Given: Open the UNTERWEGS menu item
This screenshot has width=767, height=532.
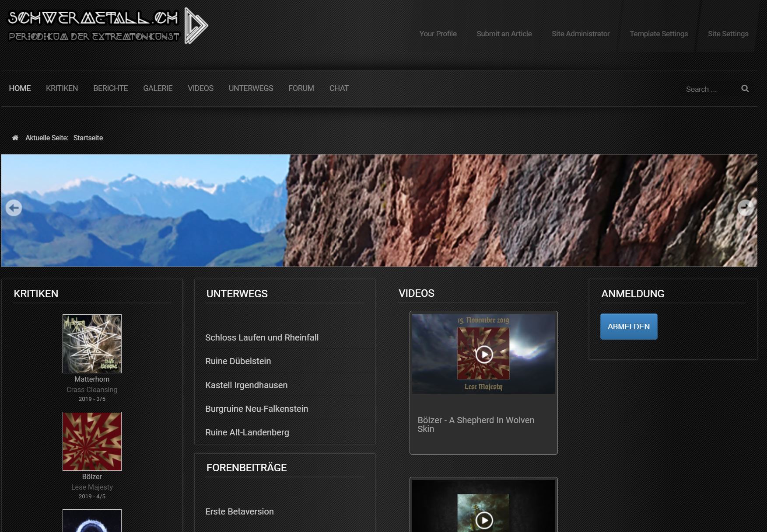Looking at the screenshot, I should click(251, 88).
